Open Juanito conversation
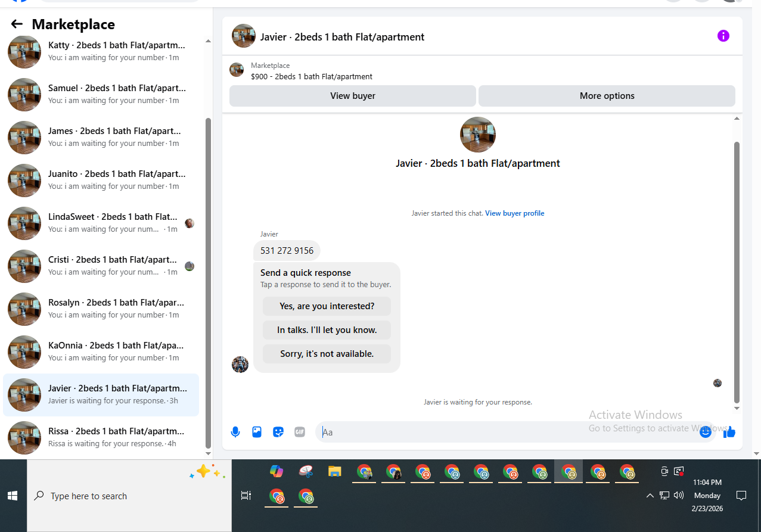This screenshot has width=761, height=532. click(x=101, y=180)
